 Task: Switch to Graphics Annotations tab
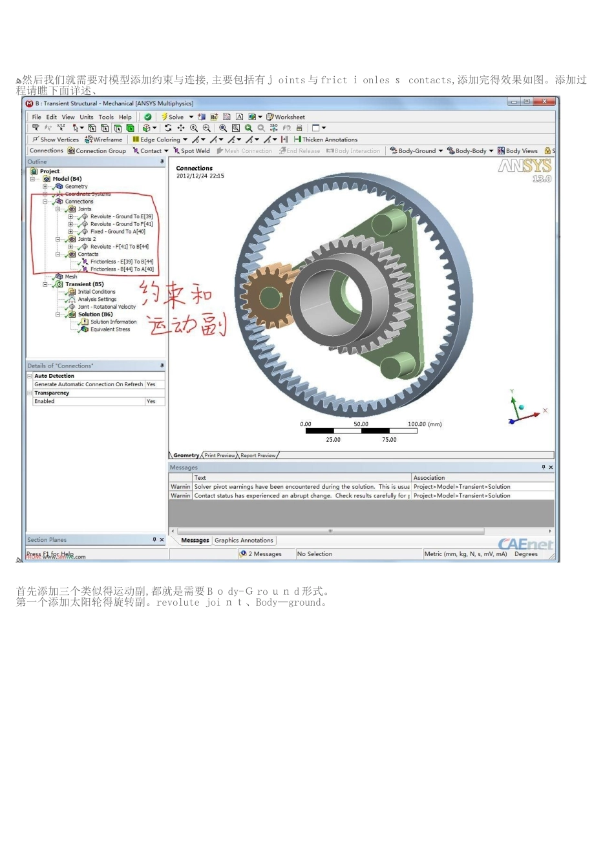point(244,541)
